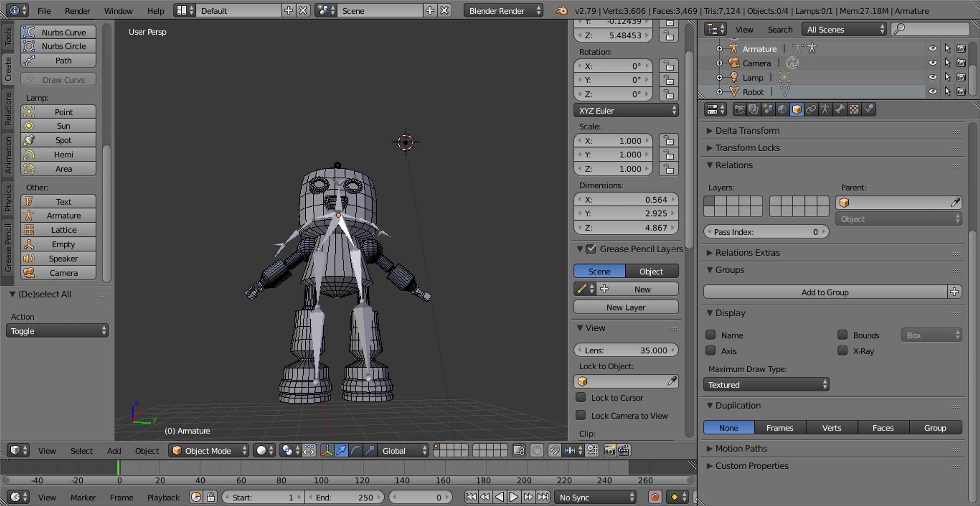The image size is (980, 506).
Task: Open the World properties tab icon
Action: 782,109
